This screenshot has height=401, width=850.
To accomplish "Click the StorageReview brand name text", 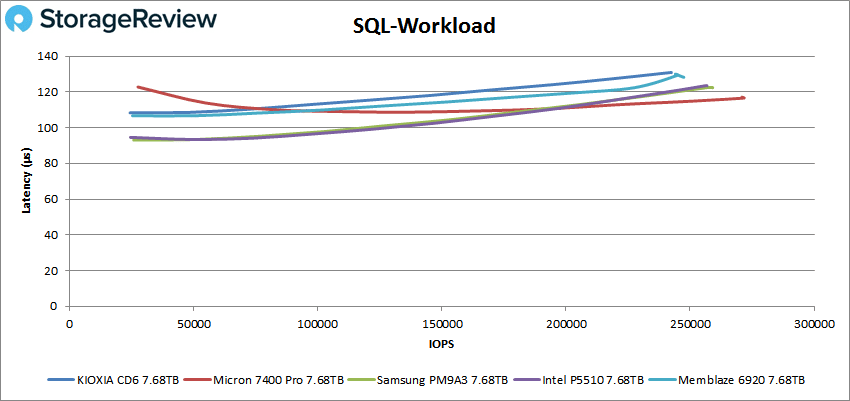I will point(128,20).
